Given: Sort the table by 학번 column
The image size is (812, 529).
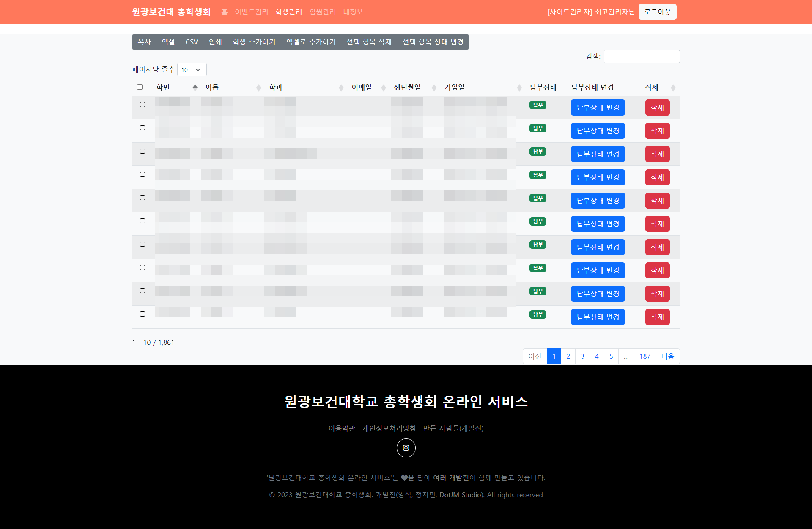Looking at the screenshot, I should 176,87.
